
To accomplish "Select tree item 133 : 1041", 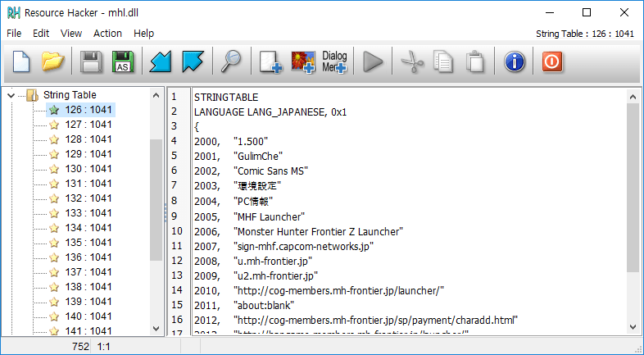I will coord(88,213).
